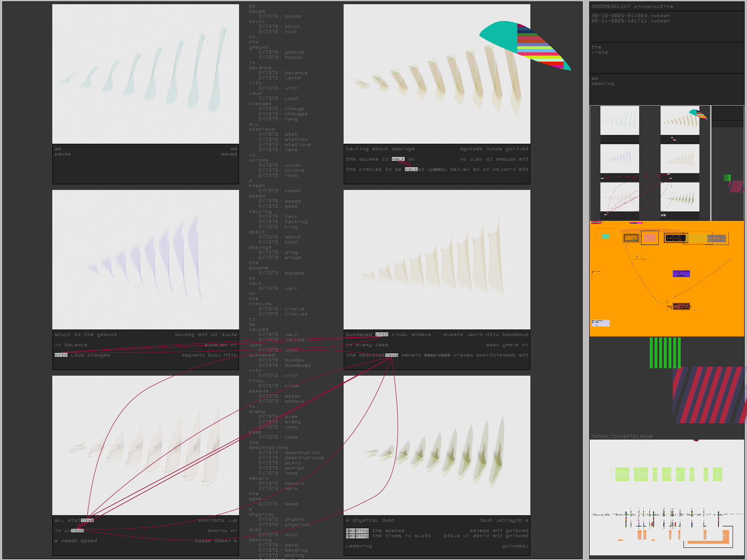Click the pink square node
This screenshot has height=560, width=747.
tap(649, 238)
